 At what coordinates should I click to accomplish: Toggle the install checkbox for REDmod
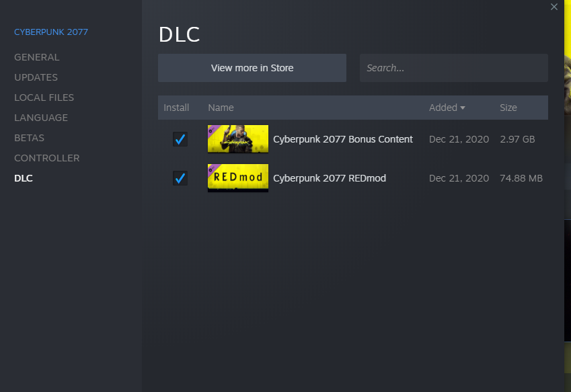pyautogui.click(x=180, y=178)
